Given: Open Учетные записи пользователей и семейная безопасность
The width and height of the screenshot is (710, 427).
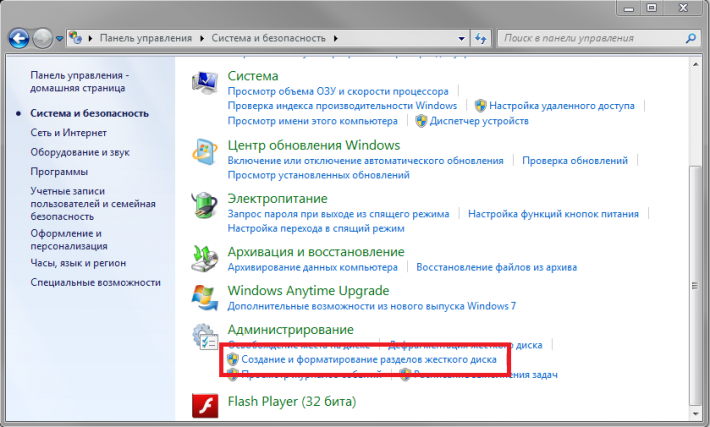Looking at the screenshot, I should pyautogui.click(x=93, y=204).
